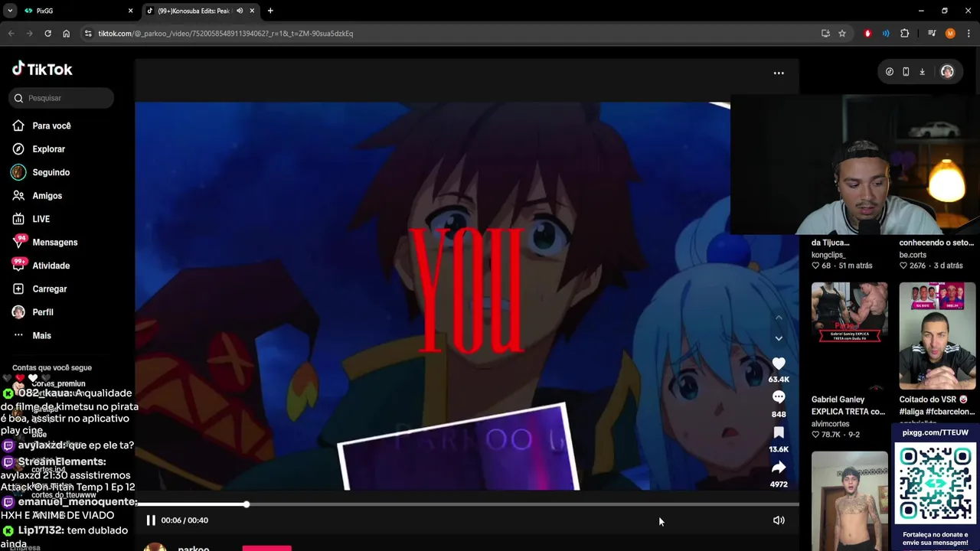Go back in browser history
The width and height of the screenshot is (980, 551).
11,34
